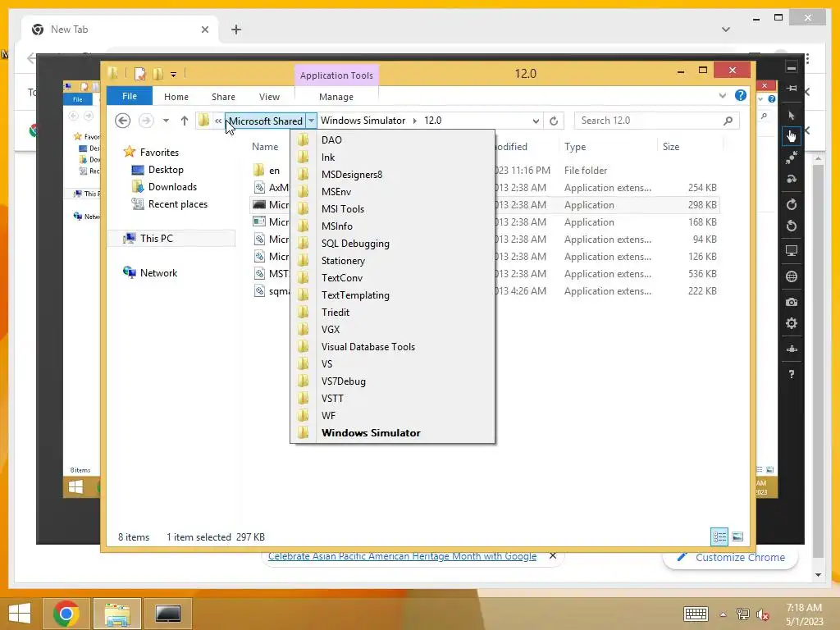This screenshot has height=630, width=840.
Task: Select Network in navigation pane
Action: pos(158,272)
